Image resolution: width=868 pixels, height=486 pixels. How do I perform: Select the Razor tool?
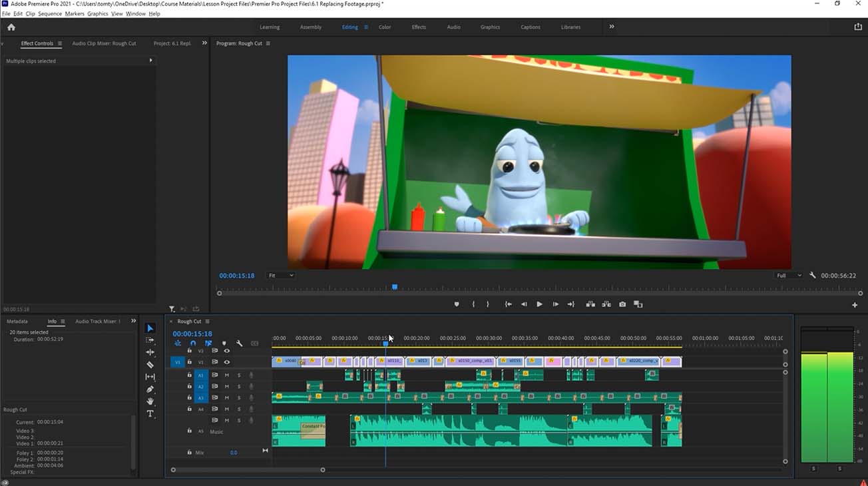click(x=150, y=365)
